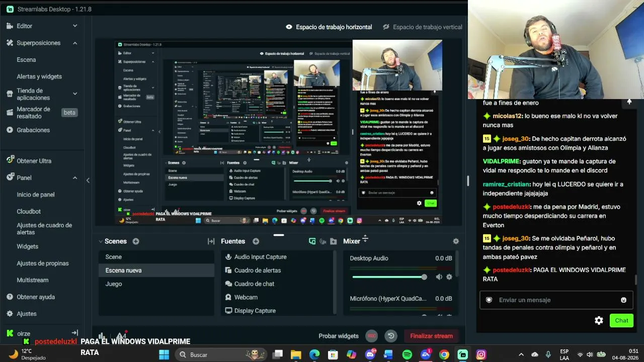
Task: Expand the Tienda de aplicaciones chevron
Action: point(75,94)
